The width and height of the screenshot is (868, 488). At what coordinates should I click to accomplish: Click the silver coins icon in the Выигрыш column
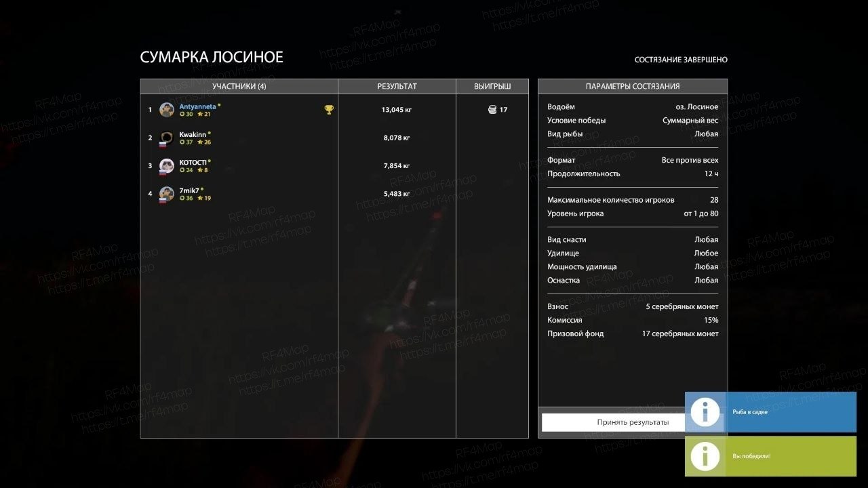[493, 109]
